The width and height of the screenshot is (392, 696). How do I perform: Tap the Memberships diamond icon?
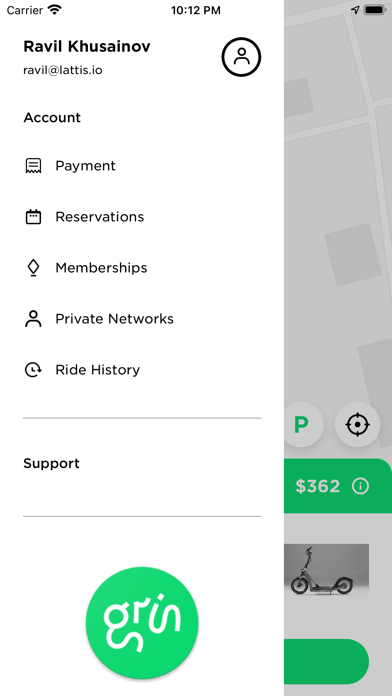(33, 268)
